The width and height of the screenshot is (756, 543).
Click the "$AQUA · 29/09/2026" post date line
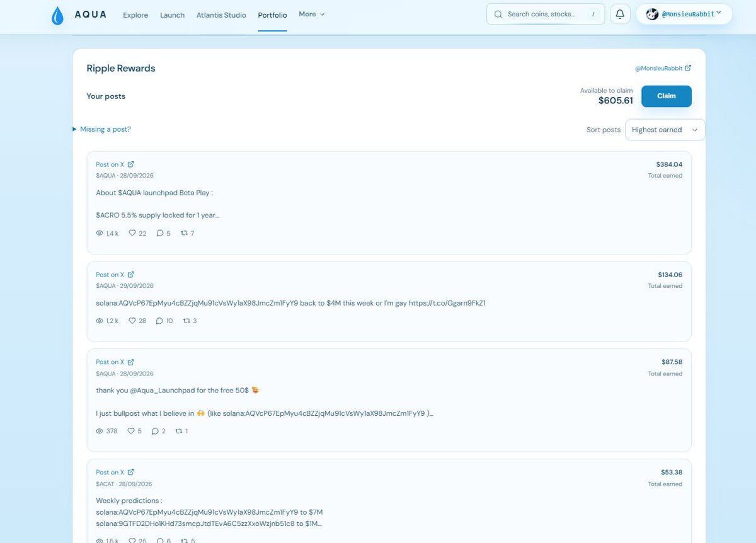pyautogui.click(x=125, y=286)
